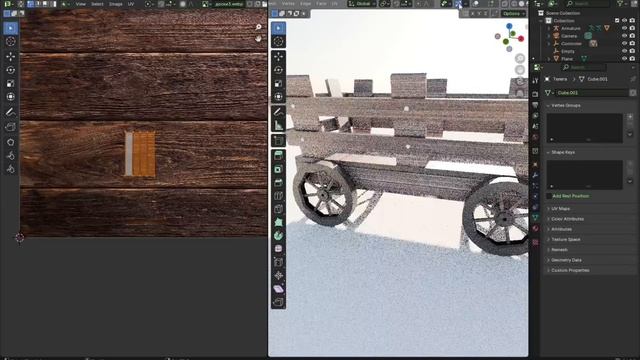The width and height of the screenshot is (640, 360).
Task: Select the UV editor Rip Region tool
Action: pos(11,127)
